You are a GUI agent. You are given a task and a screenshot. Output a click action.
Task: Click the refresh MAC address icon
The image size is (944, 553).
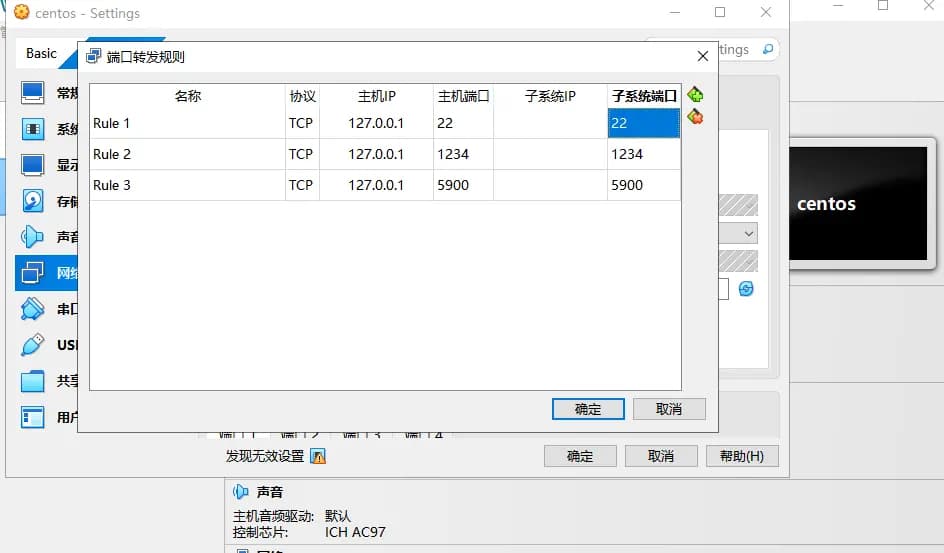click(x=746, y=289)
